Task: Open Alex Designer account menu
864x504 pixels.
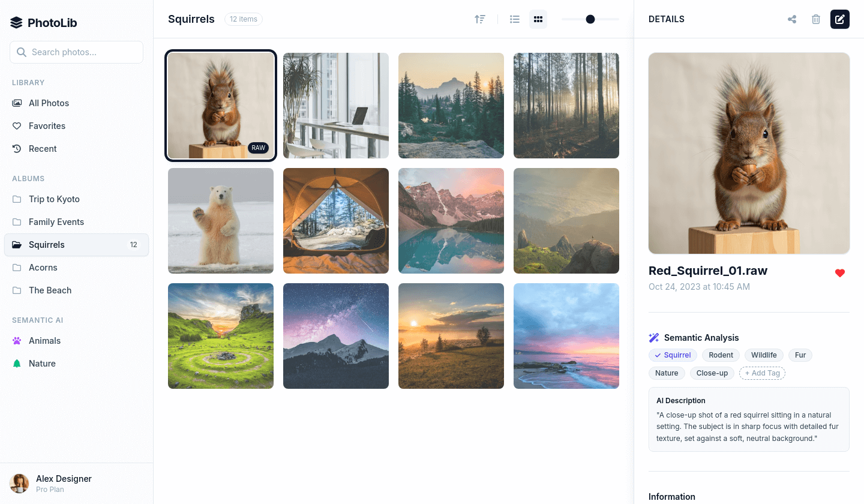Action: pos(64,483)
